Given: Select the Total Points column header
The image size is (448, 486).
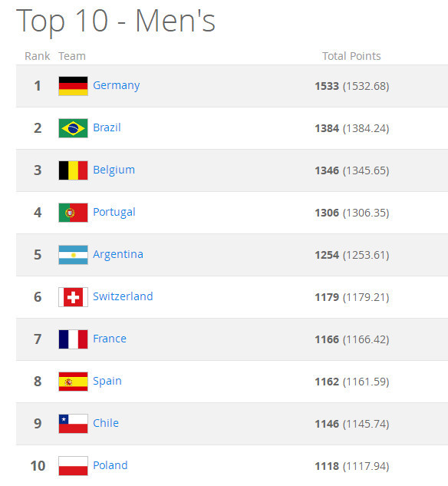Looking at the screenshot, I should click(x=351, y=56).
